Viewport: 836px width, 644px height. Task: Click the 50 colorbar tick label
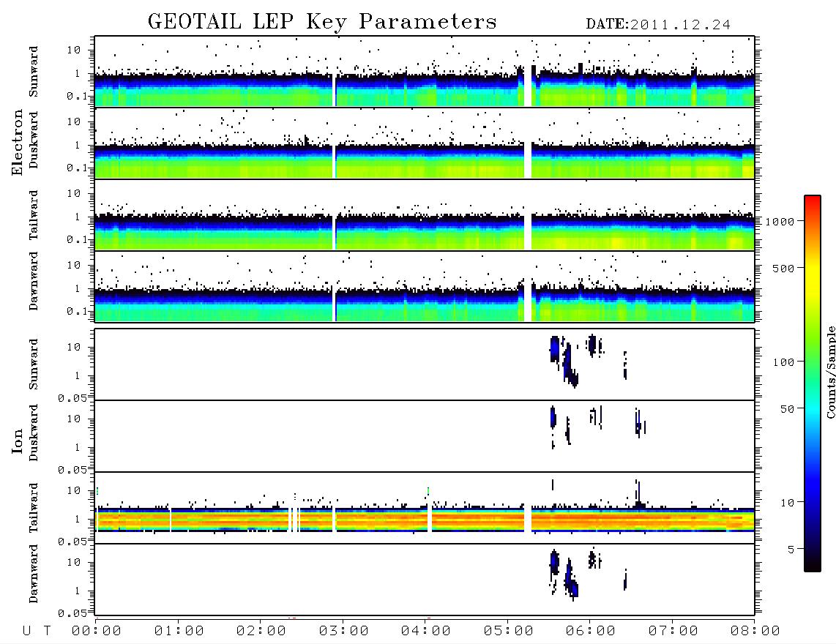tap(788, 409)
